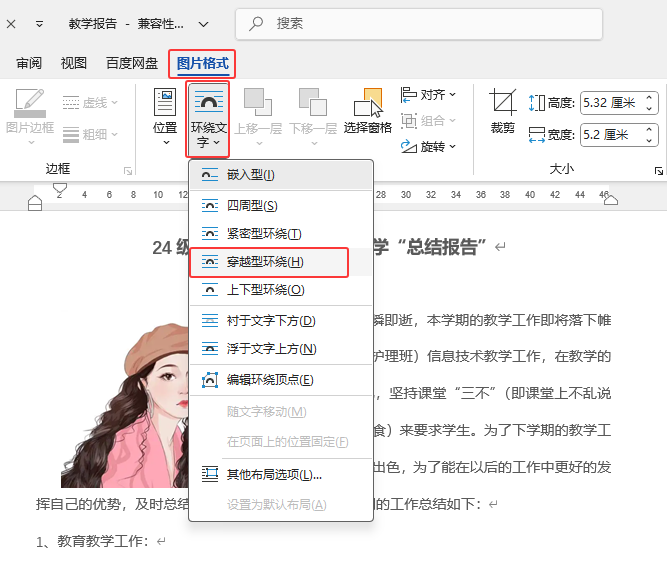Choose Edit Wrap Points 编辑环绕顶点(E)
667x564 pixels.
pos(281,380)
